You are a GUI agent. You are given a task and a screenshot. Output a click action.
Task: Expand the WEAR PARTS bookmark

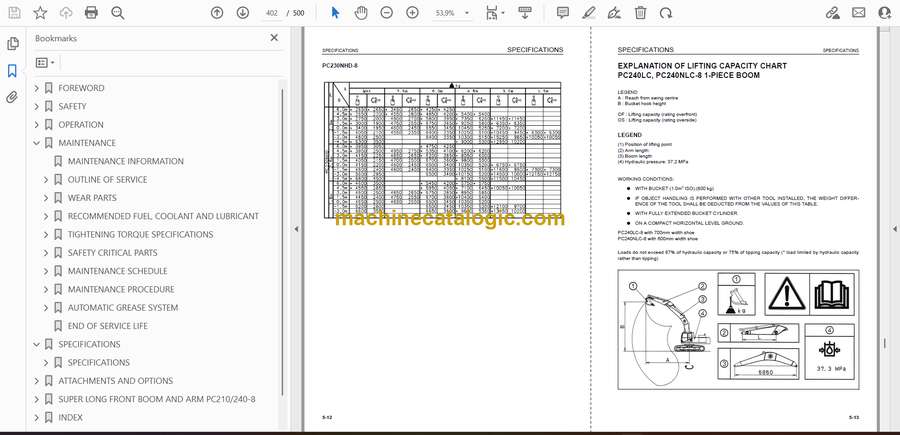click(x=46, y=198)
